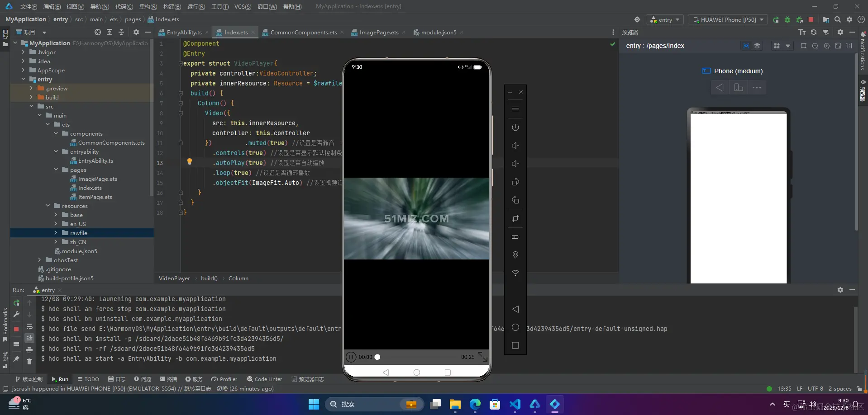This screenshot has width=868, height=415.
Task: Open Microsoft Edge from the taskbar
Action: coord(475,404)
